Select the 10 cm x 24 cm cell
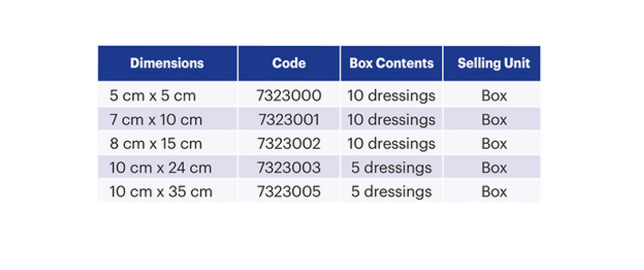644x270 pixels. point(160,167)
